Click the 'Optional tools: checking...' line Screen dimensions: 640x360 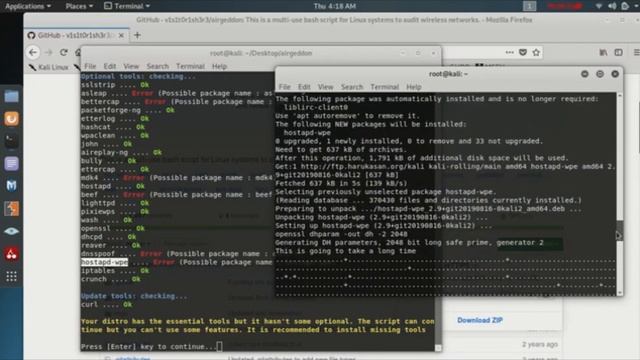tap(138, 77)
